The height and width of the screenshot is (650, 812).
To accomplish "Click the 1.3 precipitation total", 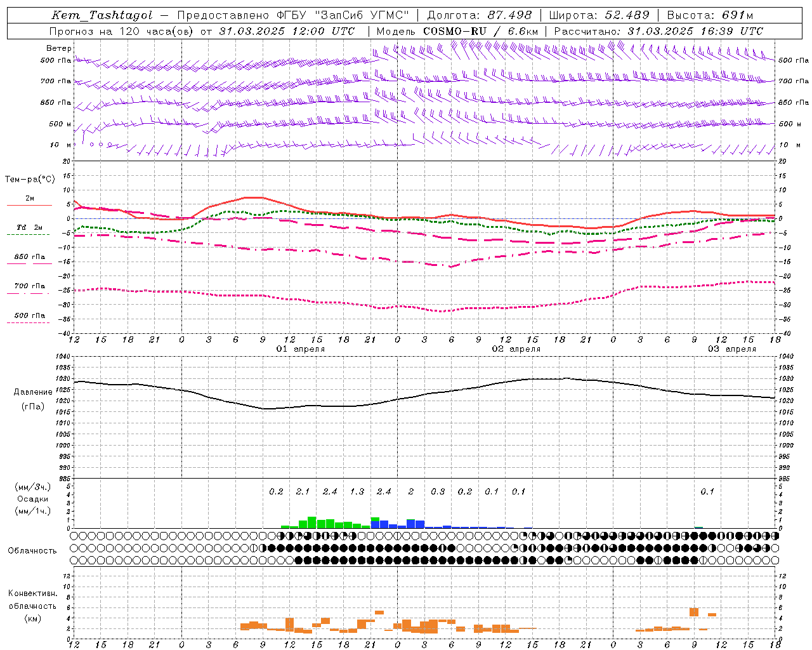I will (357, 491).
